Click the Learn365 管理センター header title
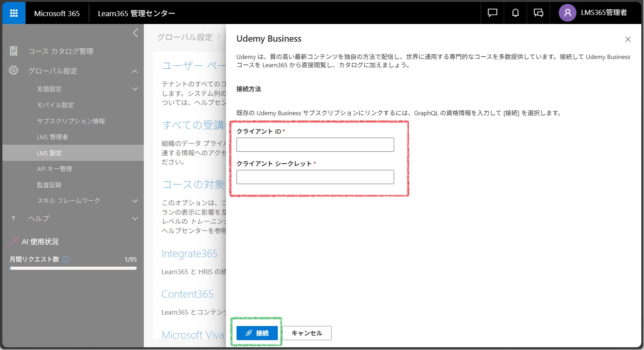 pyautogui.click(x=136, y=13)
